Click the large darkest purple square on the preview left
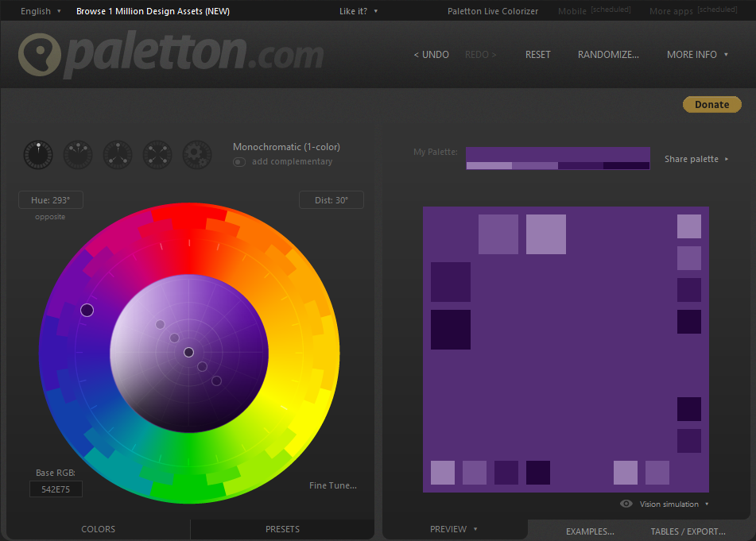This screenshot has width=756, height=541. click(450, 330)
